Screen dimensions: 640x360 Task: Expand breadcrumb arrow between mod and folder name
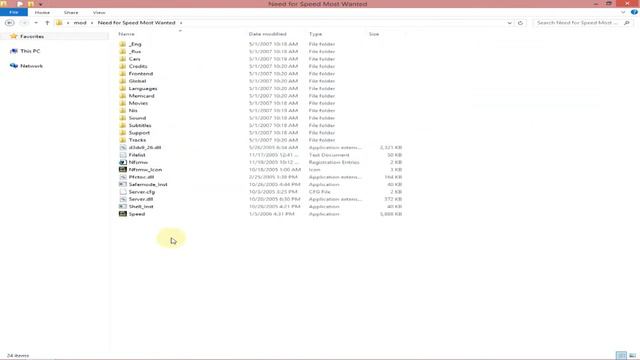92,23
